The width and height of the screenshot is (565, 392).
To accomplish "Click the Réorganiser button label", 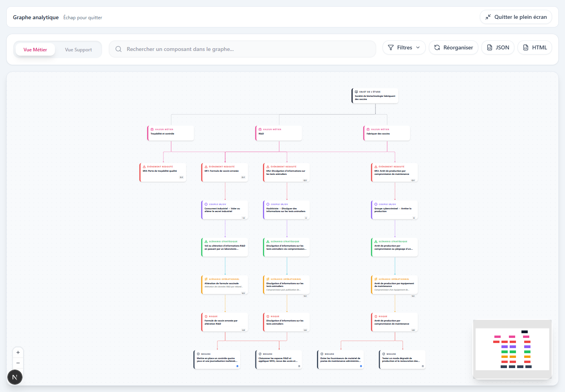I will point(458,47).
